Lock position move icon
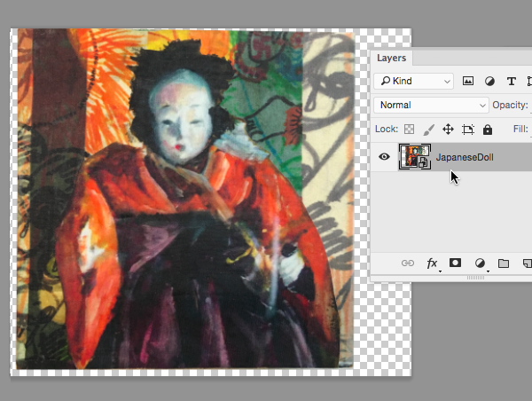532x401 pixels. (448, 129)
